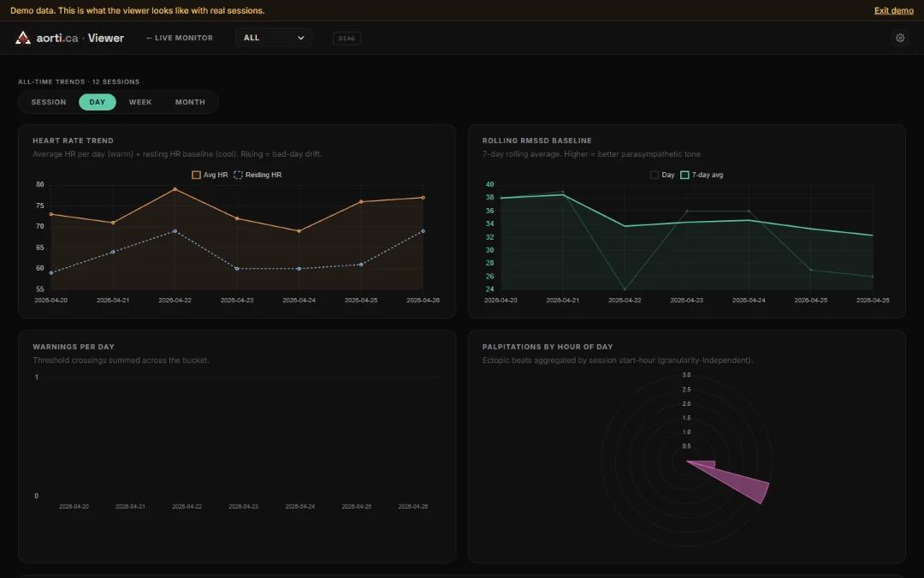This screenshot has height=578, width=924.
Task: Click the Avg HR peak point on 2026-04-22
Action: 175,189
